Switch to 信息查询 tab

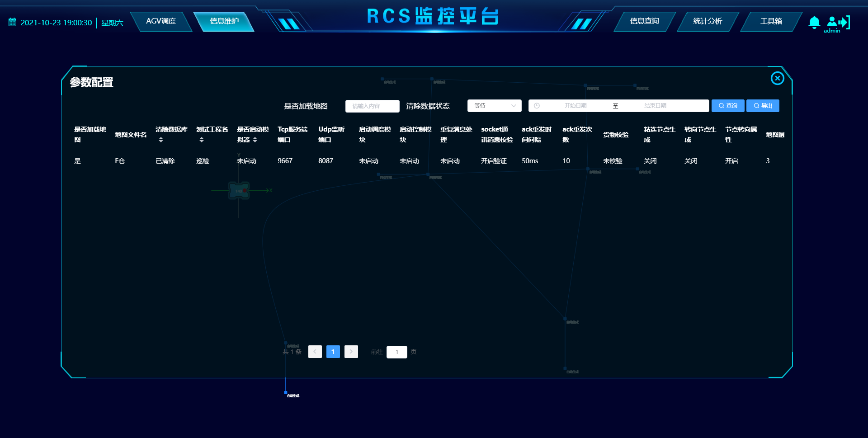(644, 21)
